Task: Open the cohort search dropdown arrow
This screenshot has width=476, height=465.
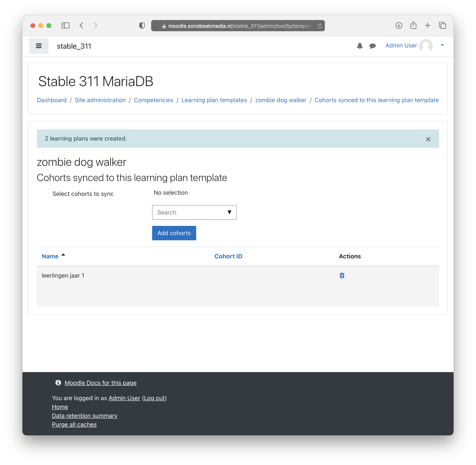Action: coord(229,212)
